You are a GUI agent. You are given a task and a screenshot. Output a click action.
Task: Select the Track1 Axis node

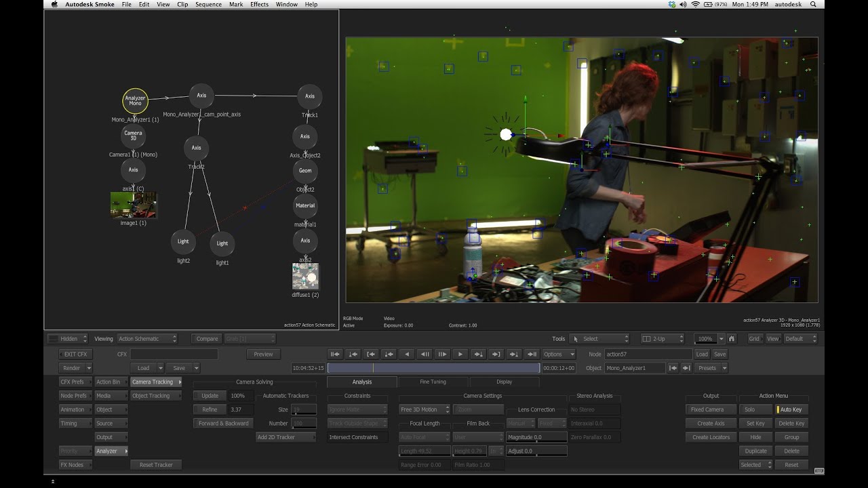(309, 96)
